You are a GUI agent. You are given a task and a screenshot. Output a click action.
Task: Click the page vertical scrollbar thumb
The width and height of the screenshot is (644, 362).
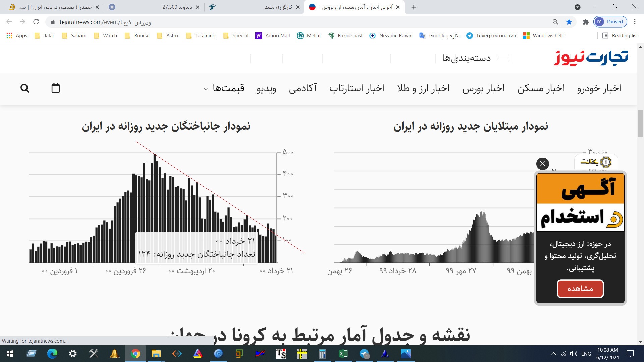(x=640, y=123)
